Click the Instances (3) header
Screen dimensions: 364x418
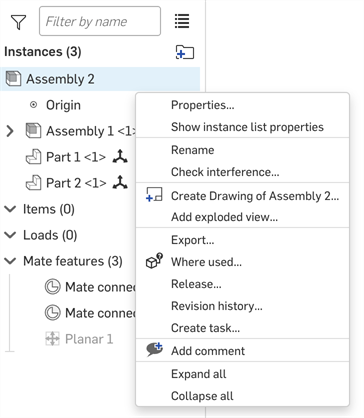[x=43, y=52]
